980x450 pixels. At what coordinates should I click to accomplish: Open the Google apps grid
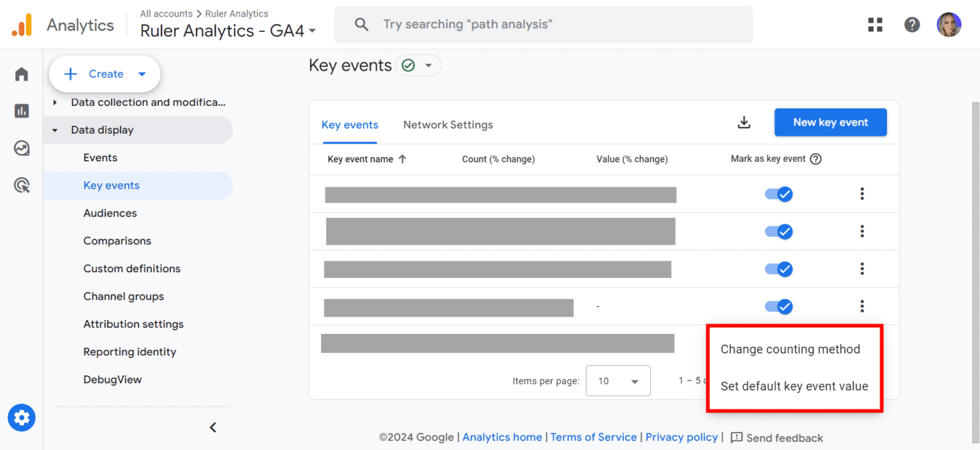(x=875, y=24)
